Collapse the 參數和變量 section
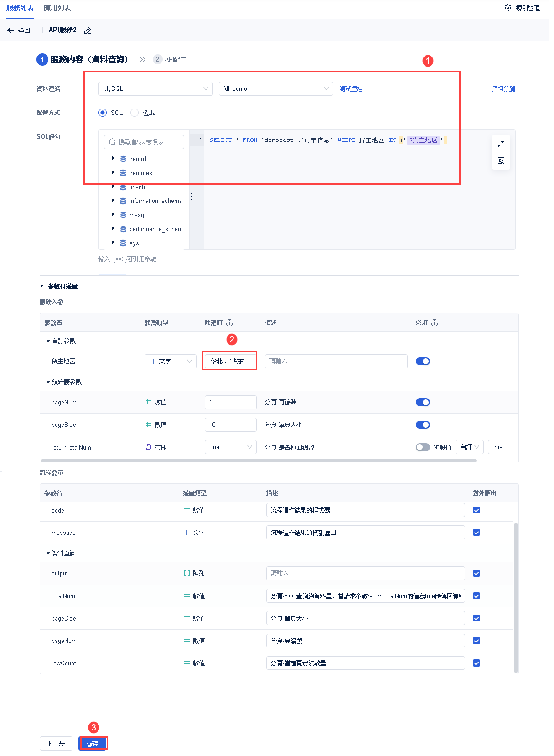Viewport: 554px width, 756px height. (x=42, y=286)
